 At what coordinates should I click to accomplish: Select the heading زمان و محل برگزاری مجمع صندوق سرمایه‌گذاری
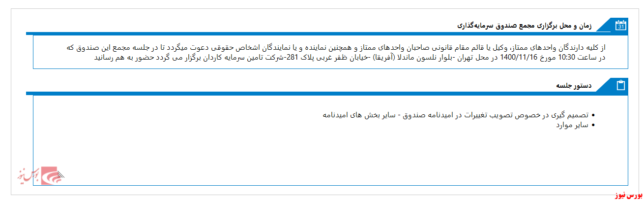524,25
